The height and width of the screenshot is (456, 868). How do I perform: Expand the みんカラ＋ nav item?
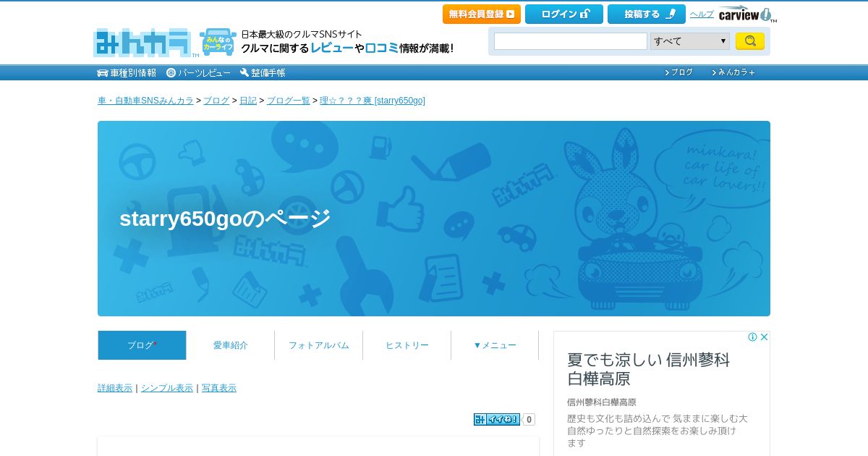(733, 72)
